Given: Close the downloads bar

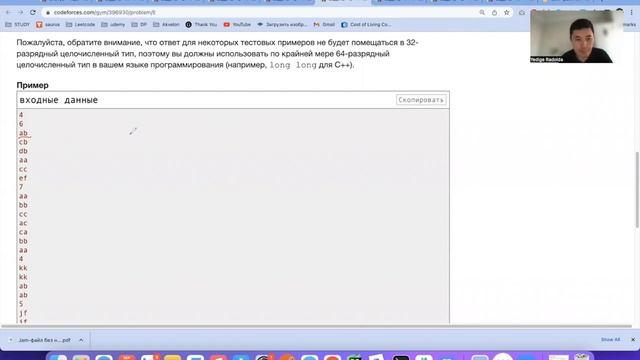Looking at the screenshot, I should tap(633, 340).
